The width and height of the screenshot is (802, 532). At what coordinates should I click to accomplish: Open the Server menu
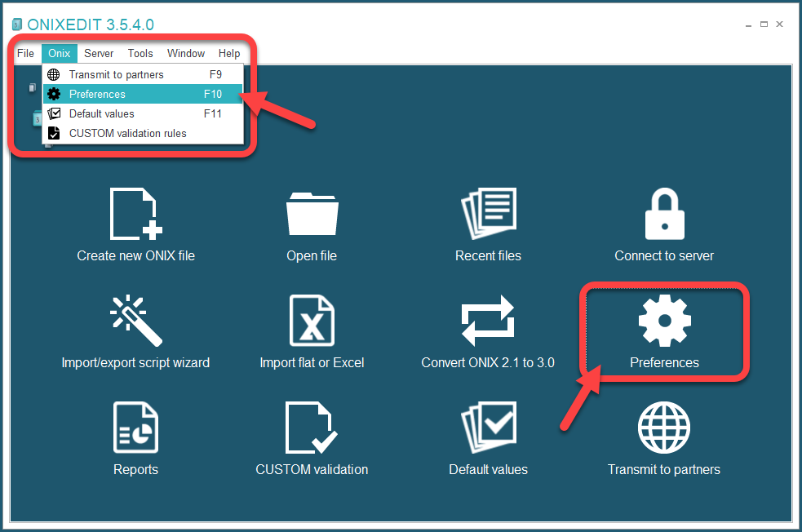(x=99, y=53)
